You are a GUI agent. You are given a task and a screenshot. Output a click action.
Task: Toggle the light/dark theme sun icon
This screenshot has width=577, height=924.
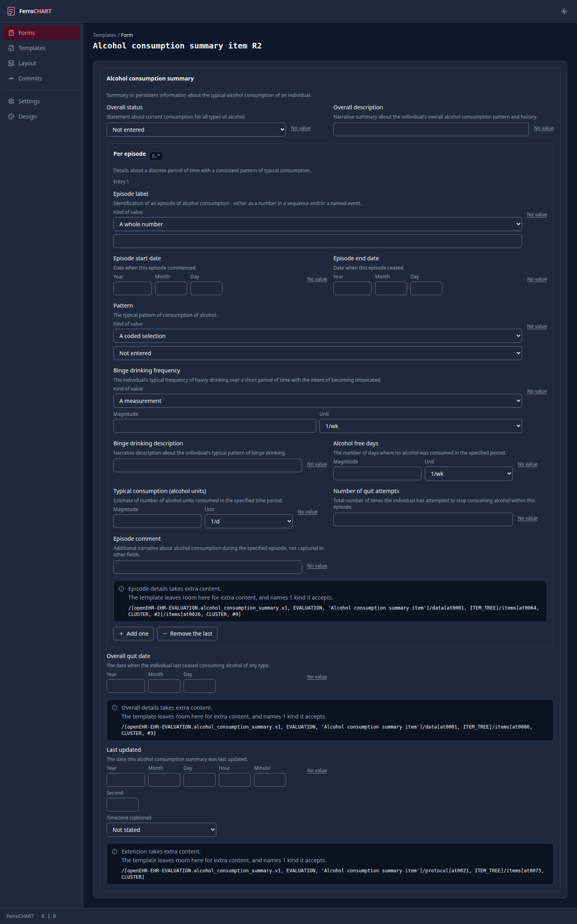[564, 11]
